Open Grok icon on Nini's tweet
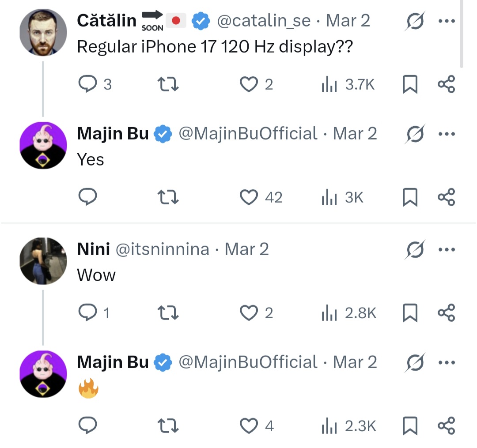 point(414,250)
